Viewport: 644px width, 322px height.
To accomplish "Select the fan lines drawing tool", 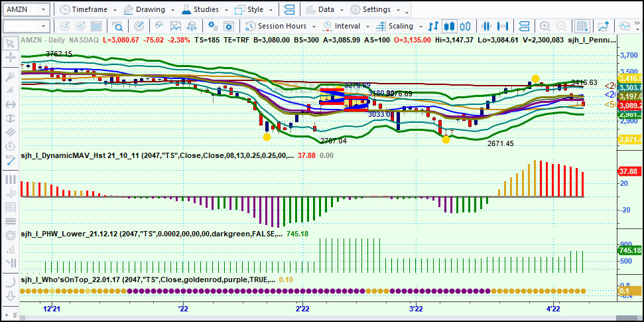I will point(11,77).
